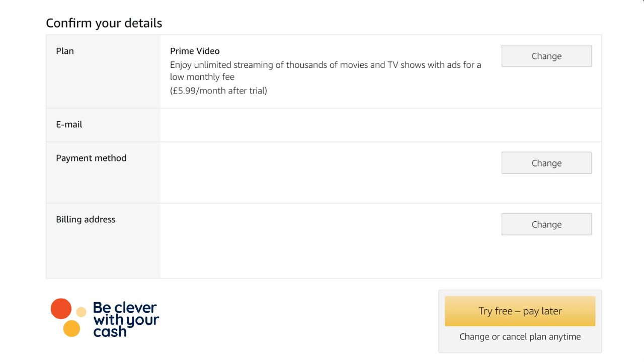Click the 'Be clever with your cash' logo text
644x362 pixels.
(126, 319)
